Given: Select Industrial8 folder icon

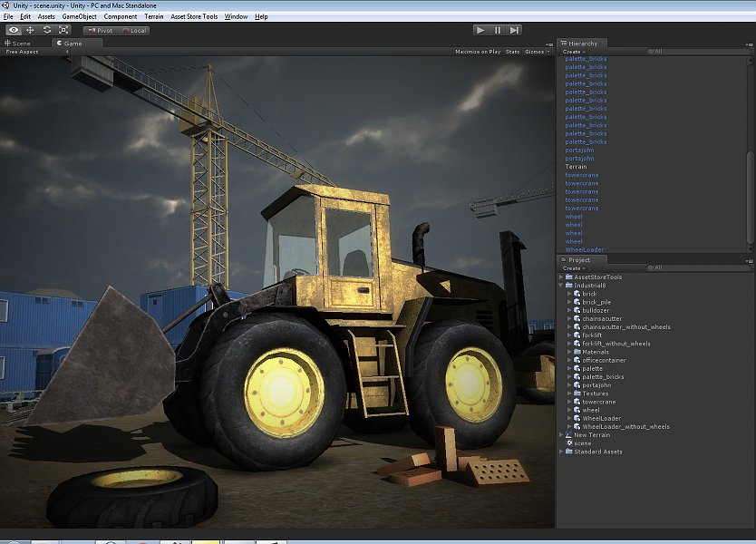Looking at the screenshot, I should pyautogui.click(x=569, y=286).
